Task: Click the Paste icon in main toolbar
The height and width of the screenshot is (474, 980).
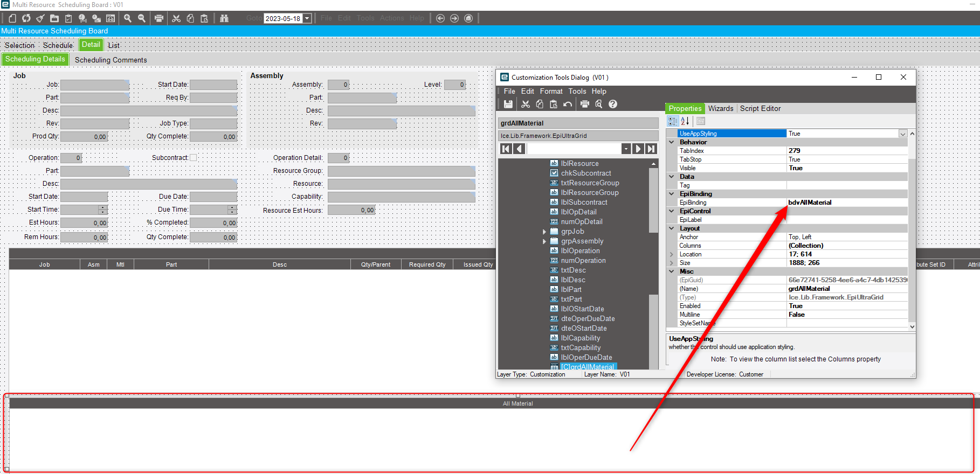Action: [204, 18]
